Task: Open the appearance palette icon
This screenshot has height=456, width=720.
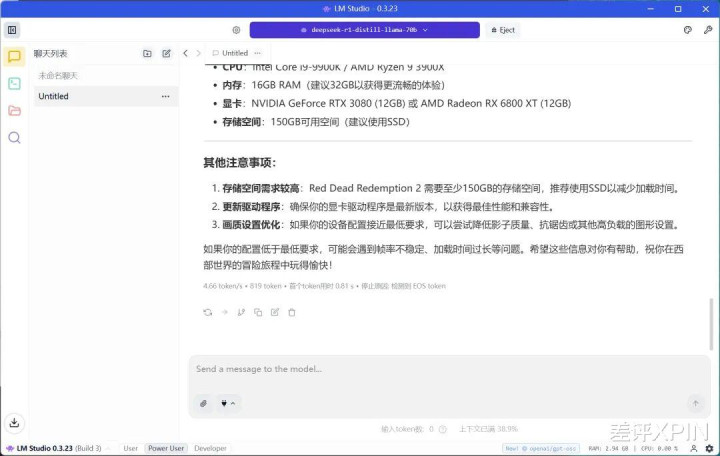Action: pos(687,30)
